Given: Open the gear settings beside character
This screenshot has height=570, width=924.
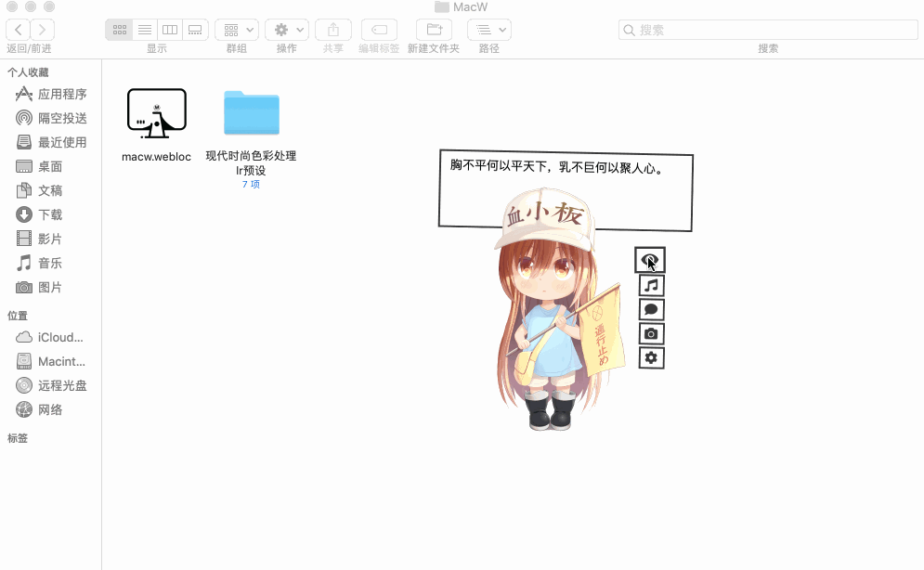Looking at the screenshot, I should (x=651, y=358).
